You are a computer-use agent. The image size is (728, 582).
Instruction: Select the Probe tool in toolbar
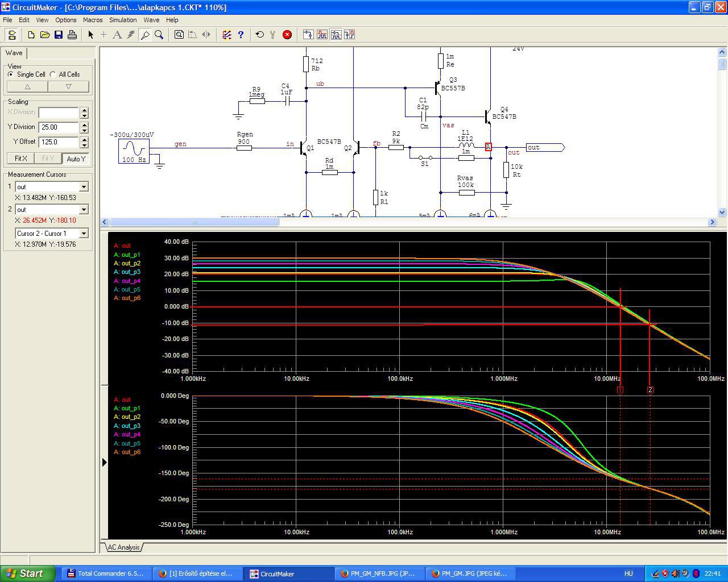pyautogui.click(x=145, y=35)
